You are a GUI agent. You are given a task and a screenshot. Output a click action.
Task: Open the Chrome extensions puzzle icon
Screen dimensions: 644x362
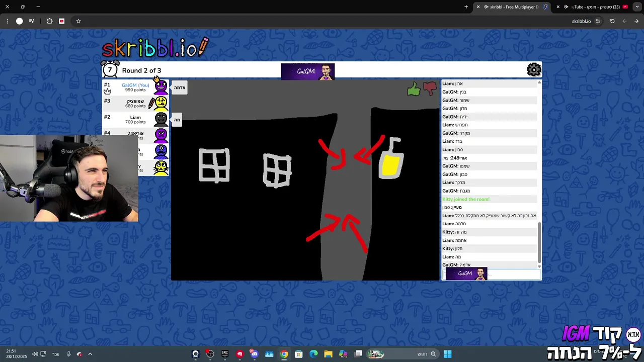[50, 21]
